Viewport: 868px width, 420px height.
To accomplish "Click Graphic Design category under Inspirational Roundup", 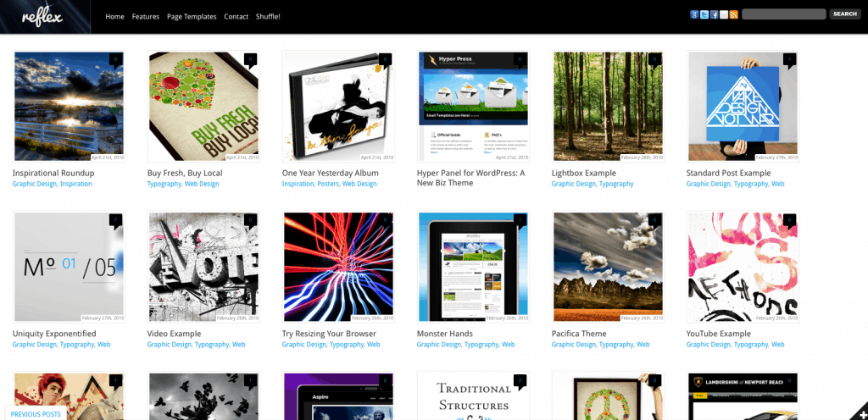I will coord(34,184).
